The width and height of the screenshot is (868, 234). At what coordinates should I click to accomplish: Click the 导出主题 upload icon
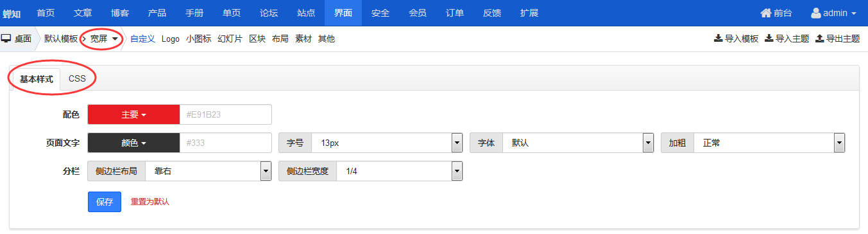[x=819, y=39]
